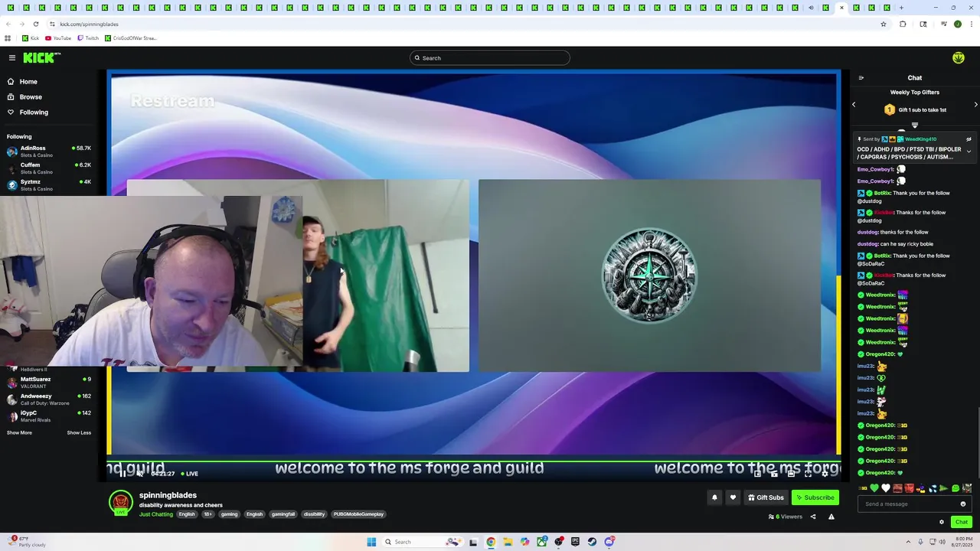Show hidden system tray icons
The height and width of the screenshot is (551, 980).
click(x=909, y=542)
